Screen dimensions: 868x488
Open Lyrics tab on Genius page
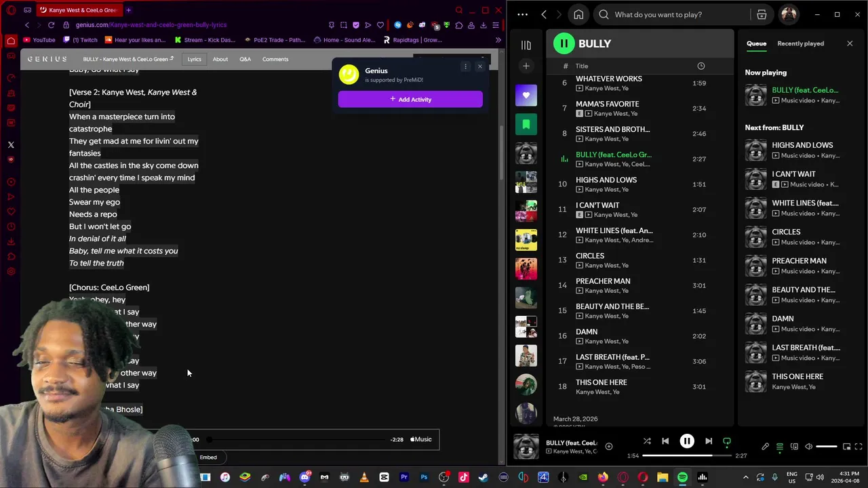[195, 59]
